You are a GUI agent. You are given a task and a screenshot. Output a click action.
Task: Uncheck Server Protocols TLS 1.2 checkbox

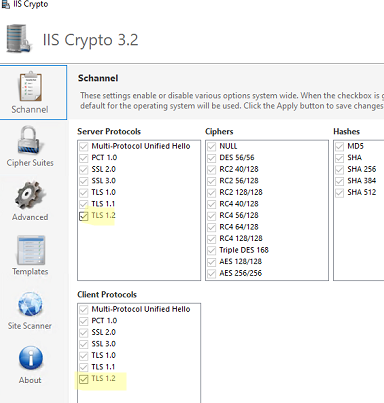coord(84,216)
